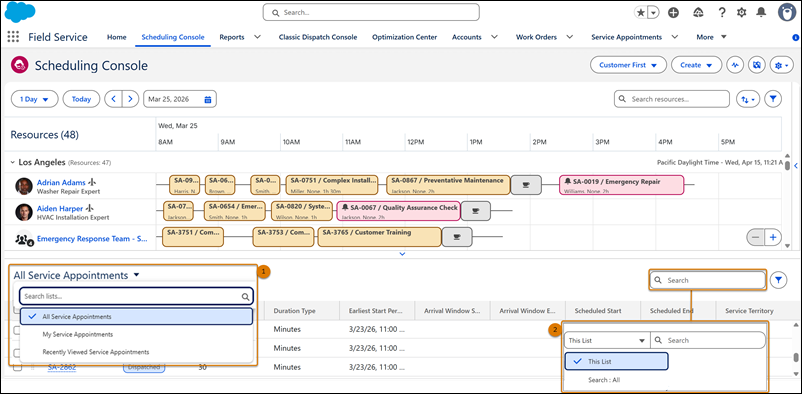Open the resource filter funnel
The image size is (802, 394).
point(773,99)
